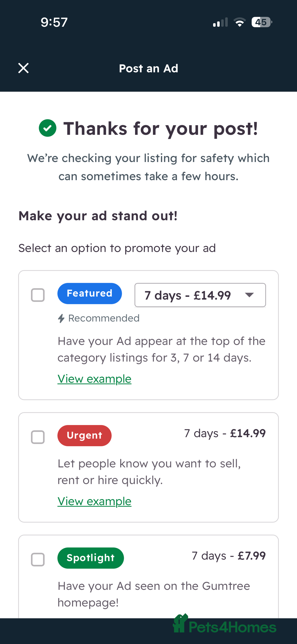
Task: Tap the Post an Ad header title
Action: pyautogui.click(x=148, y=68)
